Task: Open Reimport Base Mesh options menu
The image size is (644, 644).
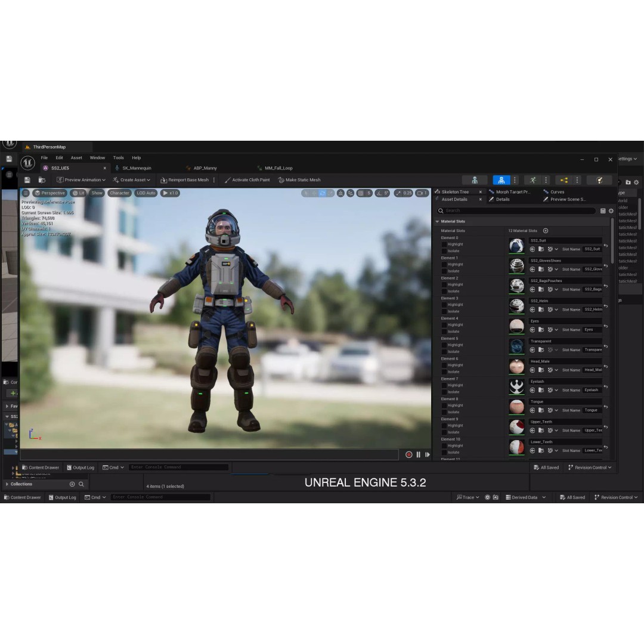Action: pyautogui.click(x=214, y=180)
